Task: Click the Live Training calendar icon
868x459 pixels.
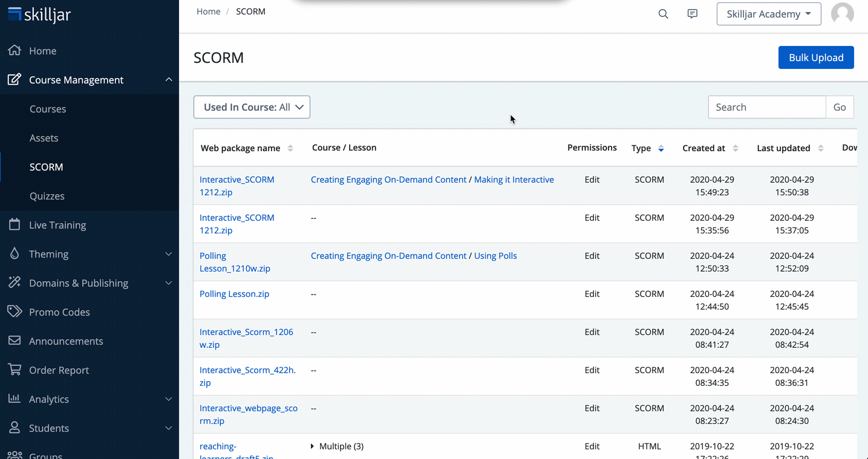Action: point(15,224)
